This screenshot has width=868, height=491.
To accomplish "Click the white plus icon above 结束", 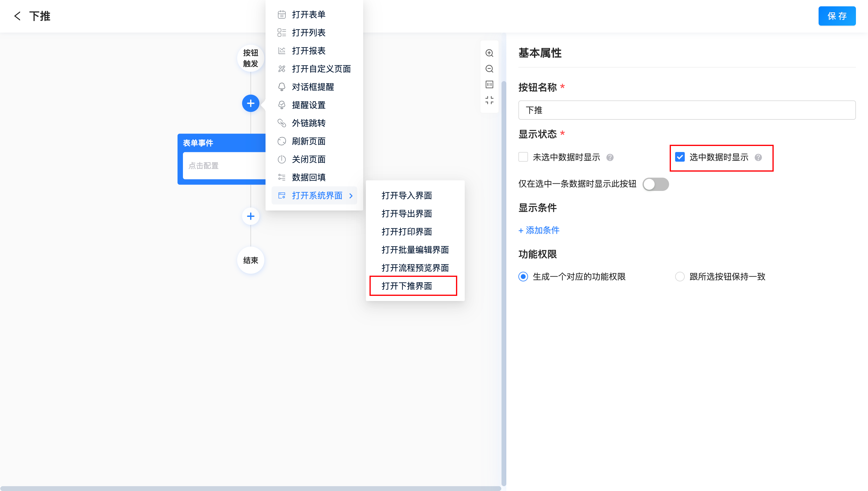I will click(250, 216).
